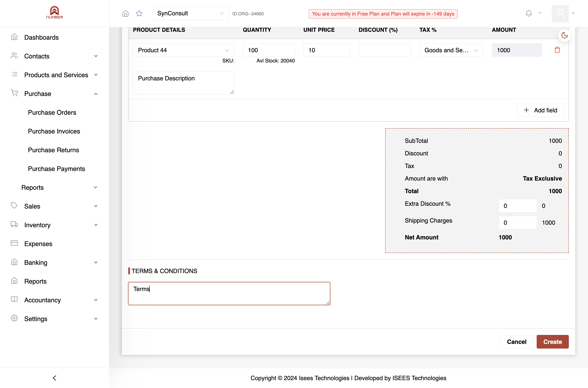Open the Product 44 selection dropdown
588x388 pixels.
tap(183, 50)
